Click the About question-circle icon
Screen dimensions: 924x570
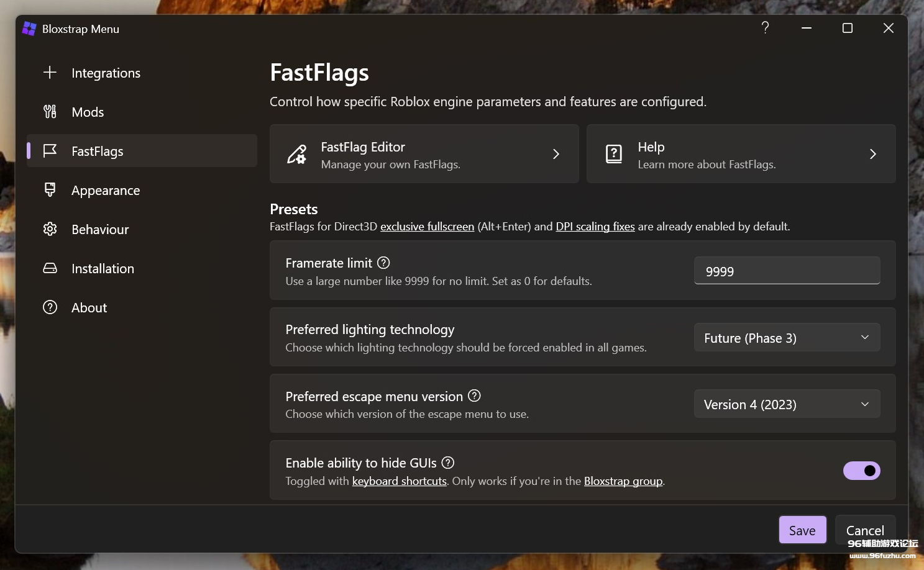[50, 307]
